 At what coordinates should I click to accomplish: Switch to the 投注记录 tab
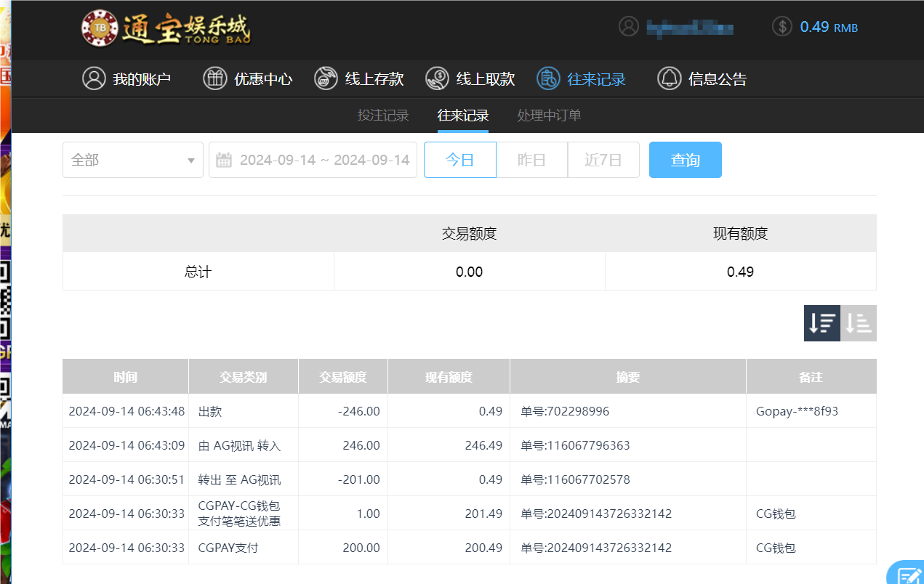[x=383, y=115]
